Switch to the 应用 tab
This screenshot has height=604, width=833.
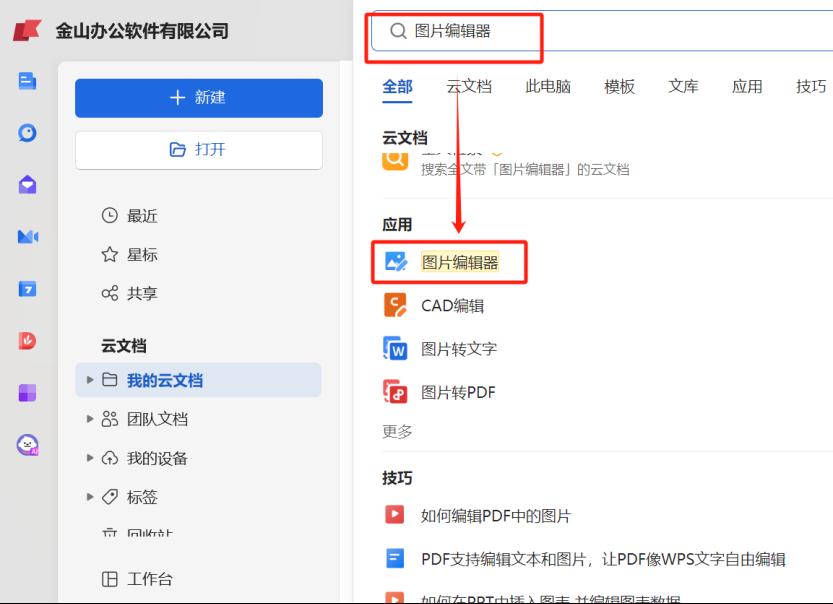(x=747, y=86)
